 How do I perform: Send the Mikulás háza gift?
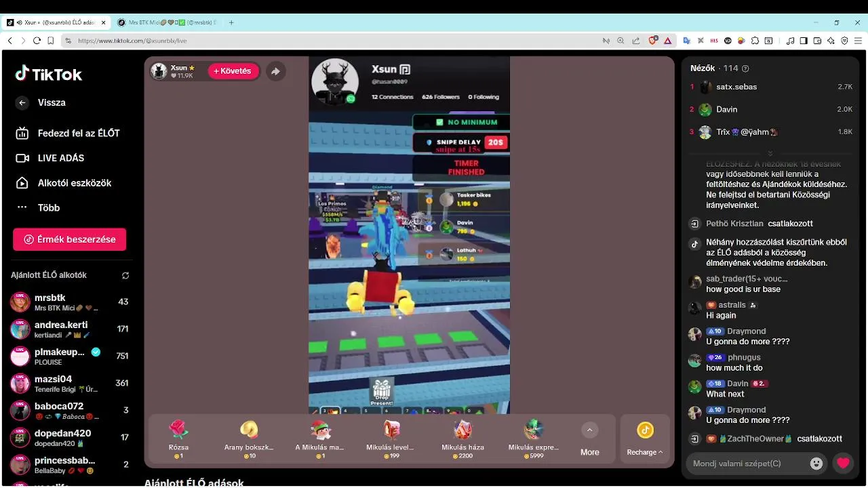[x=462, y=439]
